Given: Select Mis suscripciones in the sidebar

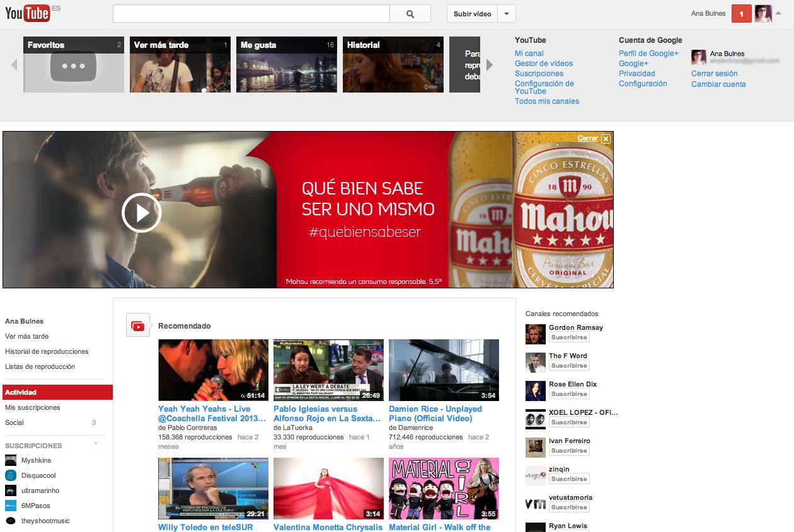Looking at the screenshot, I should pos(33,407).
